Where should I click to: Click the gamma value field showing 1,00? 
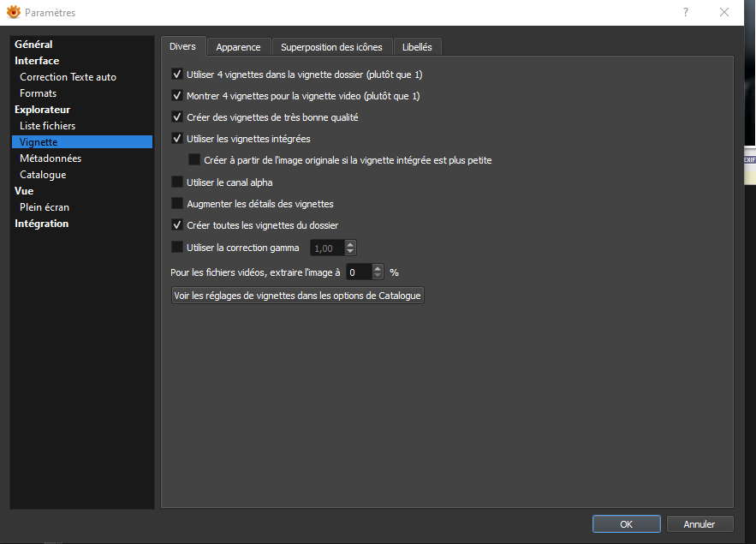pos(328,248)
